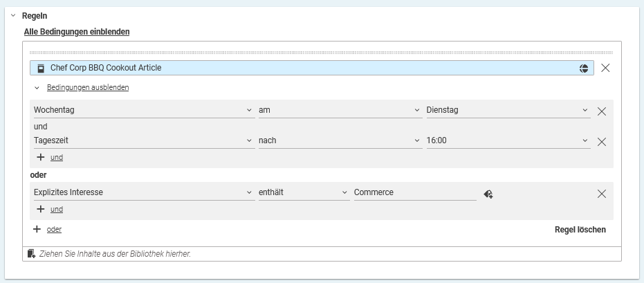Click the globe icon on Chef Corp article
The height and width of the screenshot is (283, 644).
coord(584,68)
